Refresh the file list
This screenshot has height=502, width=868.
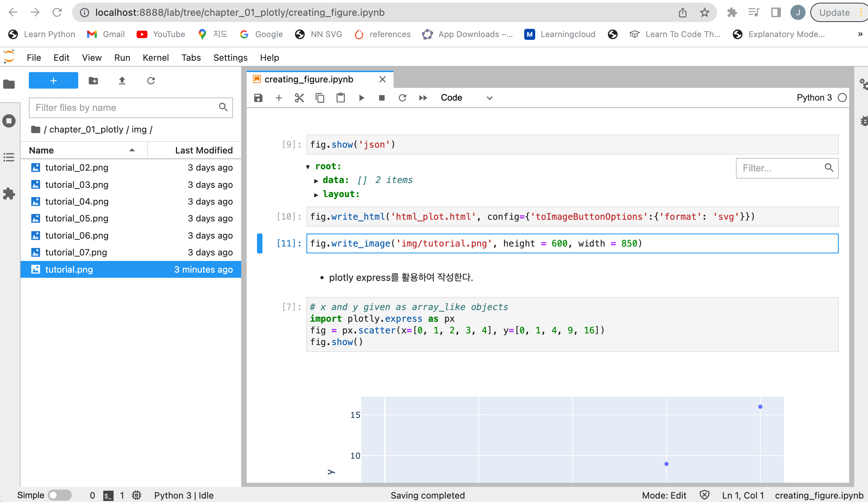click(x=151, y=80)
